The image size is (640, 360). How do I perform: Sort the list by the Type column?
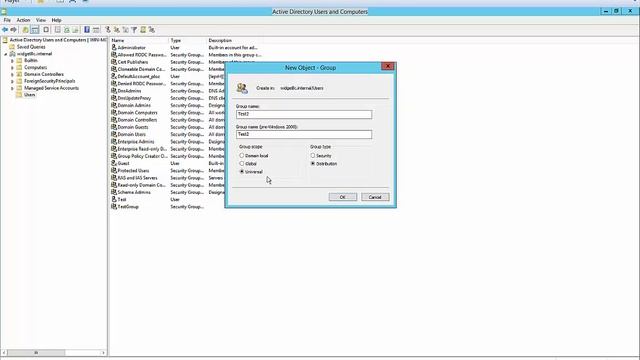(187, 40)
